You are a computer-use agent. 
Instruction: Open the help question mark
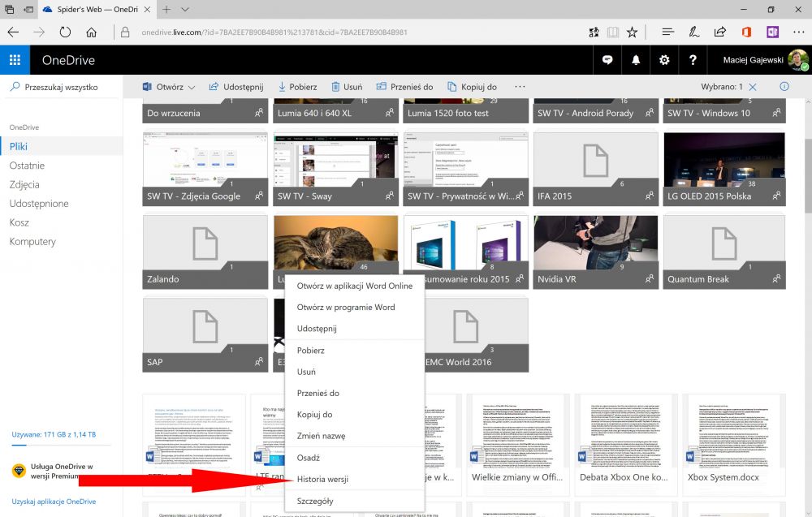point(693,60)
